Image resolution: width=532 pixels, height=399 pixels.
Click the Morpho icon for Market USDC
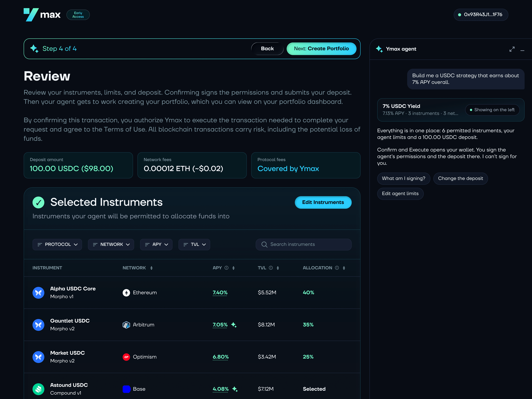coord(39,357)
